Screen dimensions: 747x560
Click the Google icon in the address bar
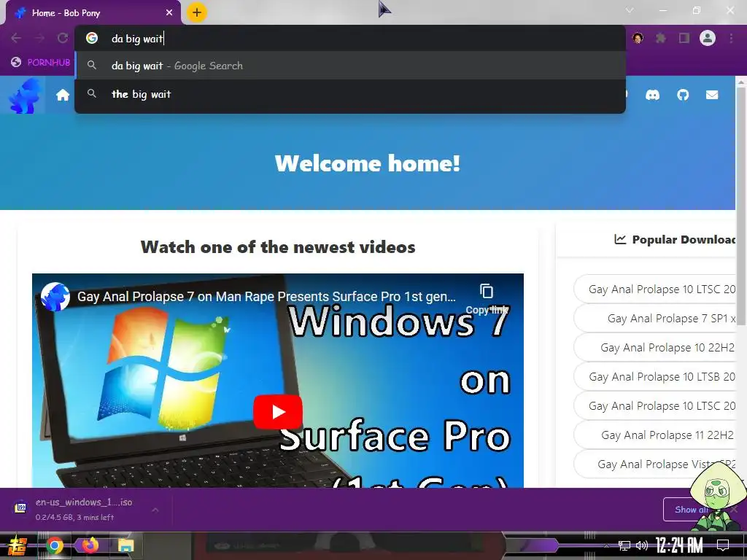pyautogui.click(x=92, y=38)
